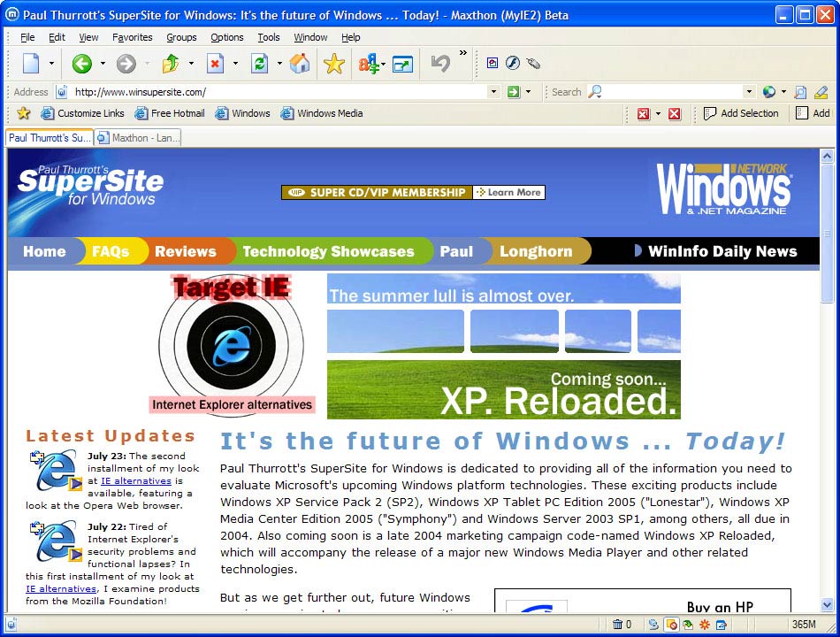
Task: Open the Windows Media bookmark
Action: [x=322, y=113]
